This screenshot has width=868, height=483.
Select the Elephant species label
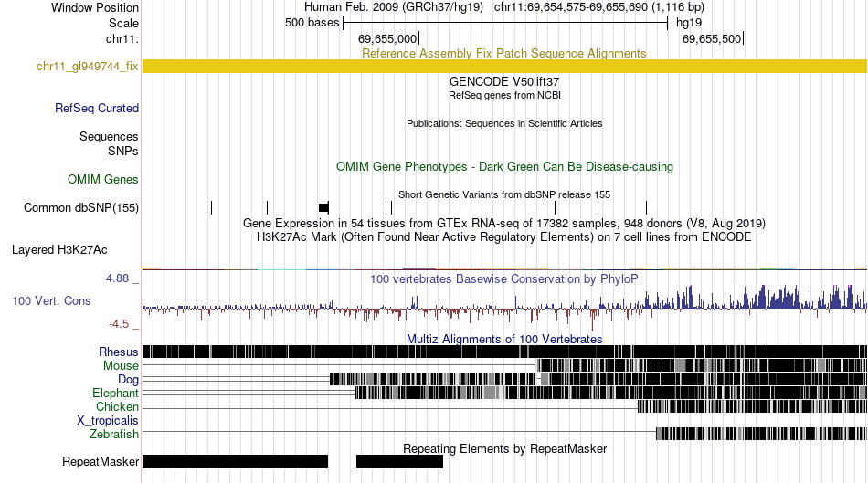[115, 393]
